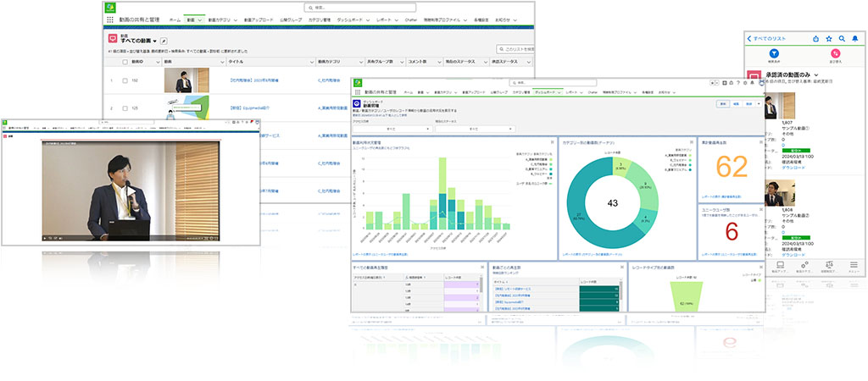This screenshot has height=381, width=868.
Task: Click the global search box in video list window
Action: [359, 8]
